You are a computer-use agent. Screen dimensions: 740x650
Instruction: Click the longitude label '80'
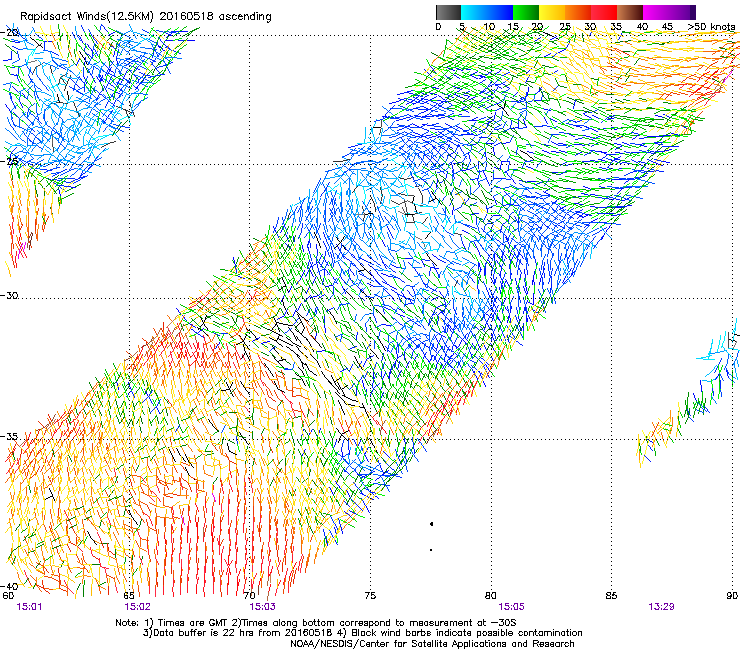pos(491,596)
